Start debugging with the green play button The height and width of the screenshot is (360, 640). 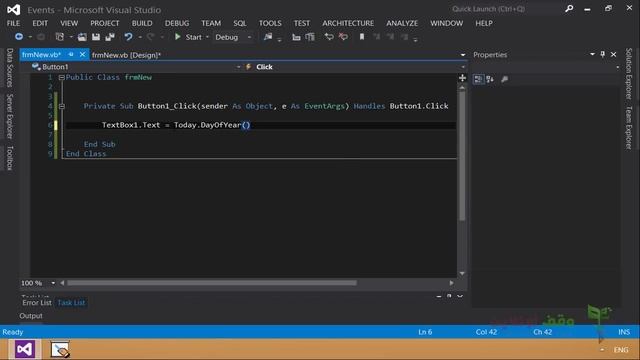(x=178, y=37)
